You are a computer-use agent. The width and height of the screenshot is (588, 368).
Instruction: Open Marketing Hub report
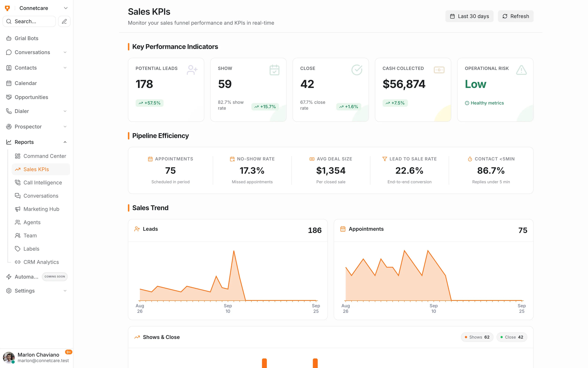[41, 209]
